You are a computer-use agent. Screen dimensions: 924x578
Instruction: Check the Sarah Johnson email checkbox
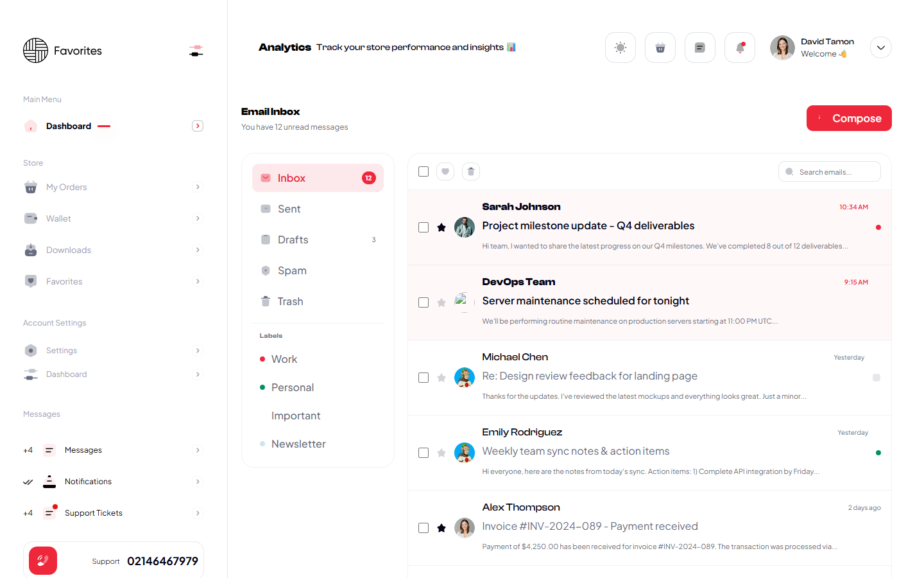pyautogui.click(x=424, y=227)
